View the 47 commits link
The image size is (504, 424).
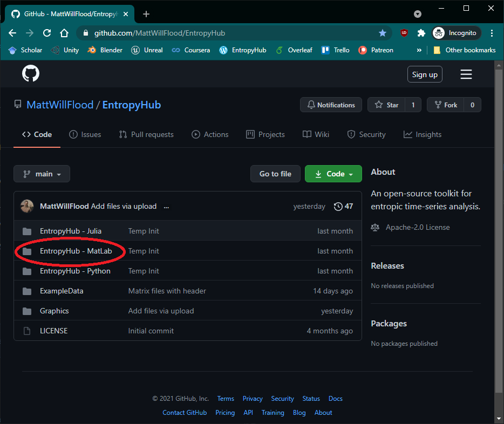[x=343, y=206]
